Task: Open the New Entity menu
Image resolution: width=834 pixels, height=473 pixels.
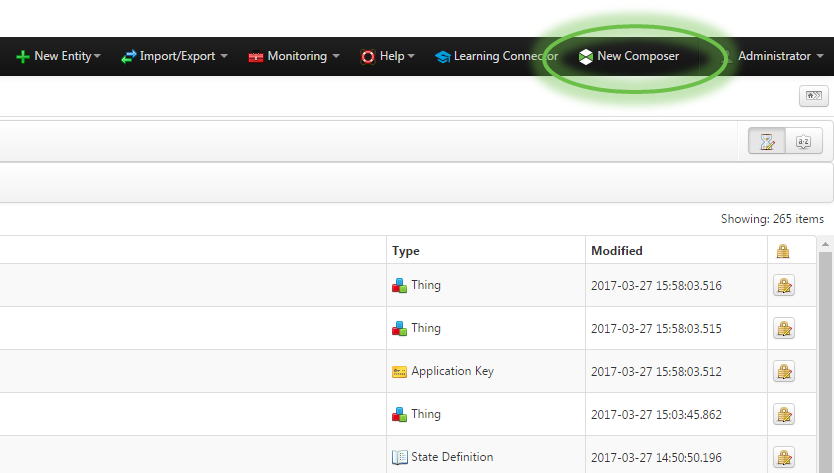Action: 58,56
